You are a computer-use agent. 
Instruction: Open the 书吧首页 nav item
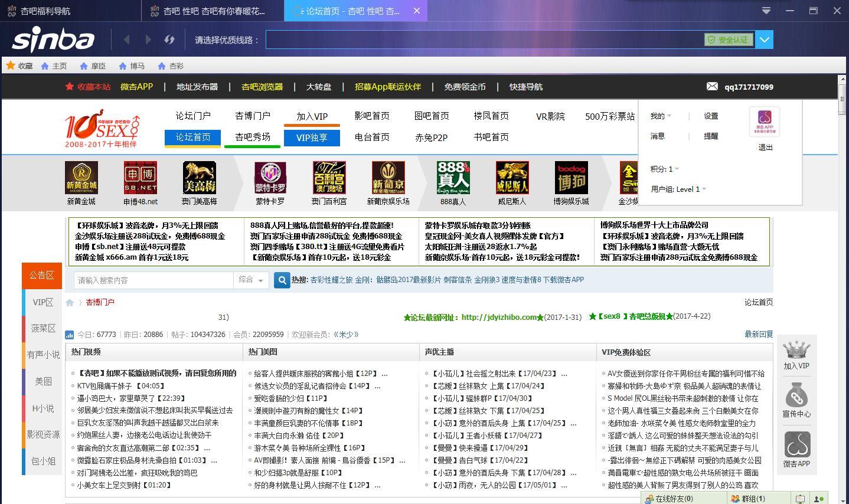tap(491, 137)
